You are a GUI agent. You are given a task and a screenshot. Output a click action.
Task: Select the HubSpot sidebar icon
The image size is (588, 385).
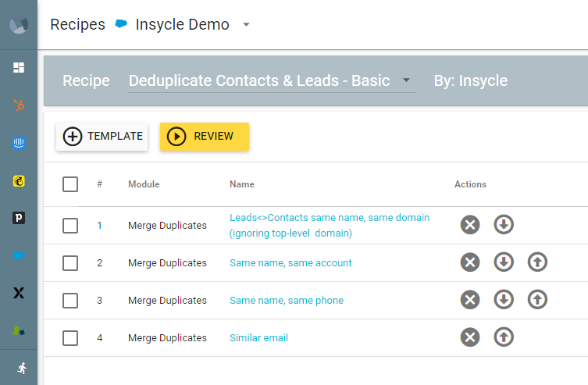[19, 105]
